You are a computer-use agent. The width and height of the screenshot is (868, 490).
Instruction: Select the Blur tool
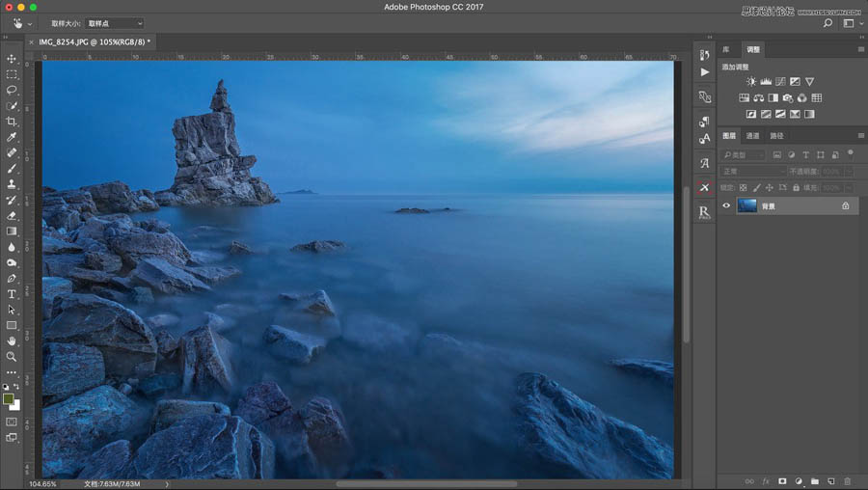click(11, 247)
